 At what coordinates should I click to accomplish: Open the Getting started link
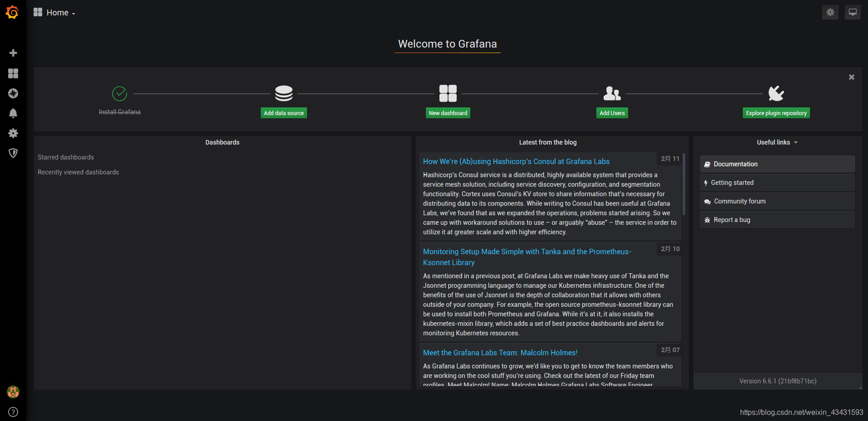click(778, 183)
